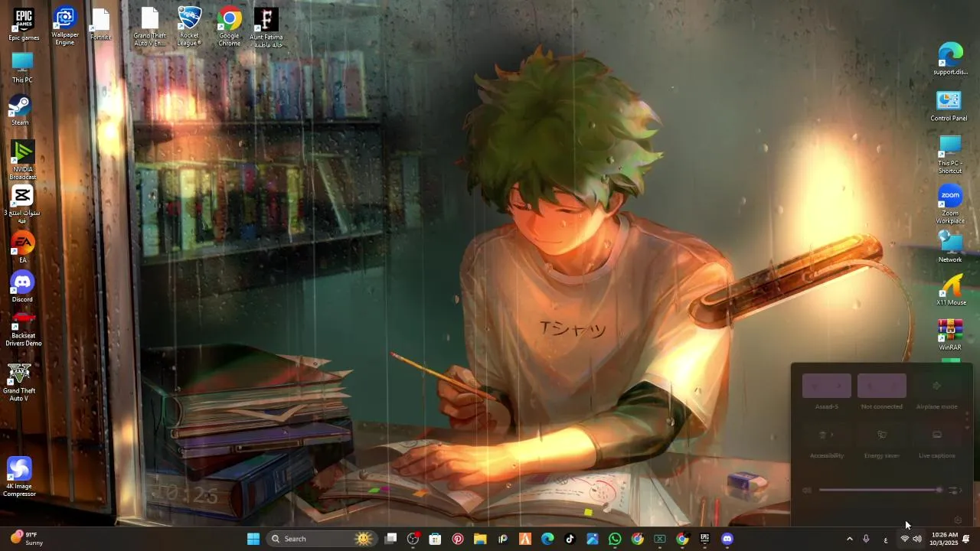This screenshot has width=980, height=551.
Task: Switch the keyboard input language indicator
Action: 886,540
